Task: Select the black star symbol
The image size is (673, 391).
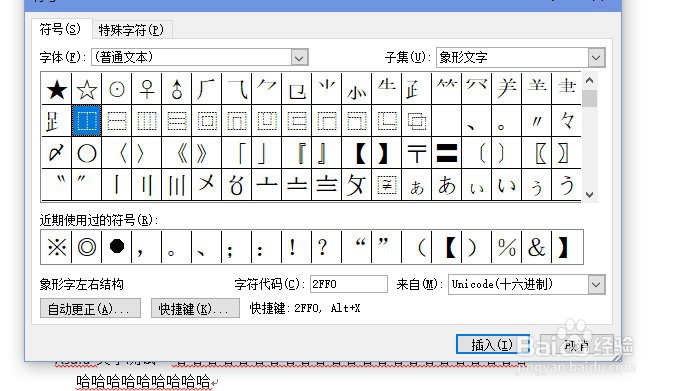Action: coord(57,89)
